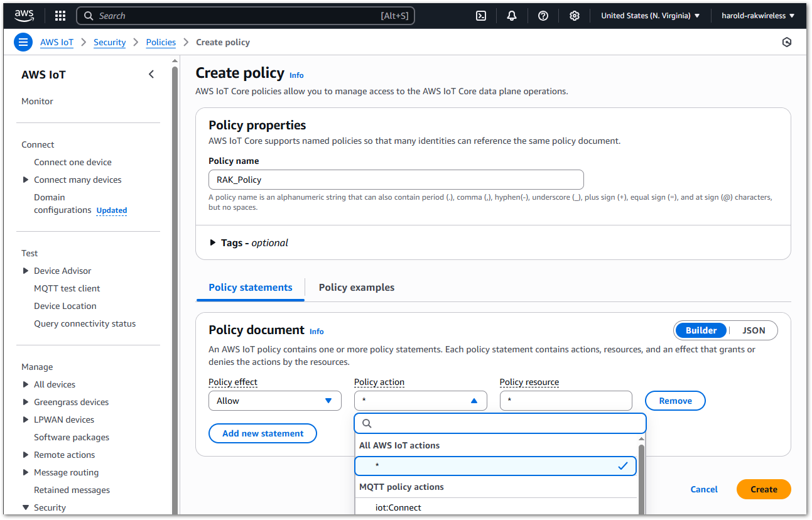Viewport: 812px width, 520px height.
Task: Click the Policy name input field
Action: coord(396,180)
